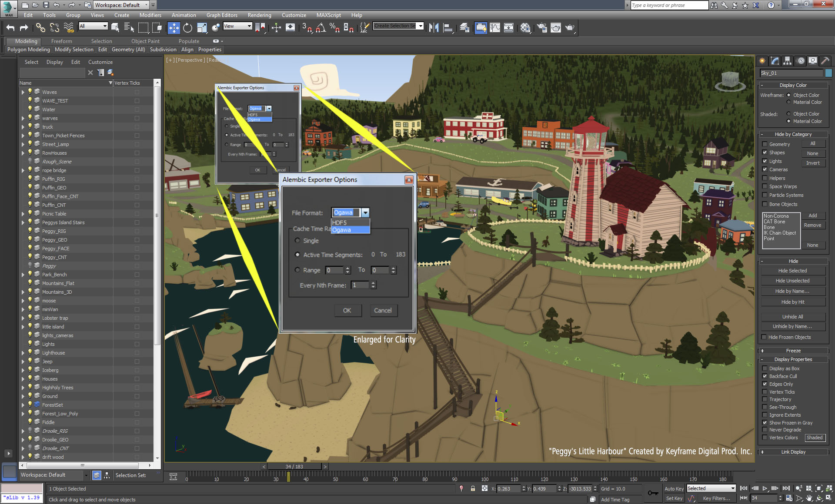The width and height of the screenshot is (835, 504).
Task: Click the Pan View hand icon
Action: (x=809, y=498)
